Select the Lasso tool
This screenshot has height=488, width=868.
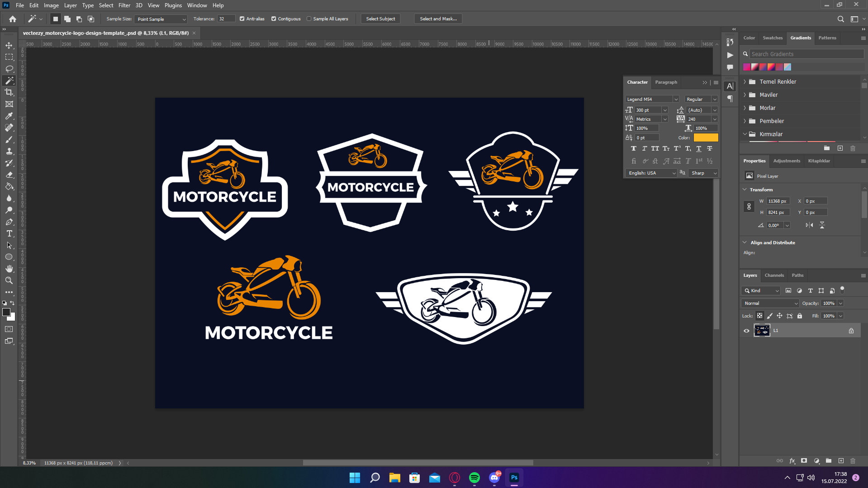coord(9,69)
